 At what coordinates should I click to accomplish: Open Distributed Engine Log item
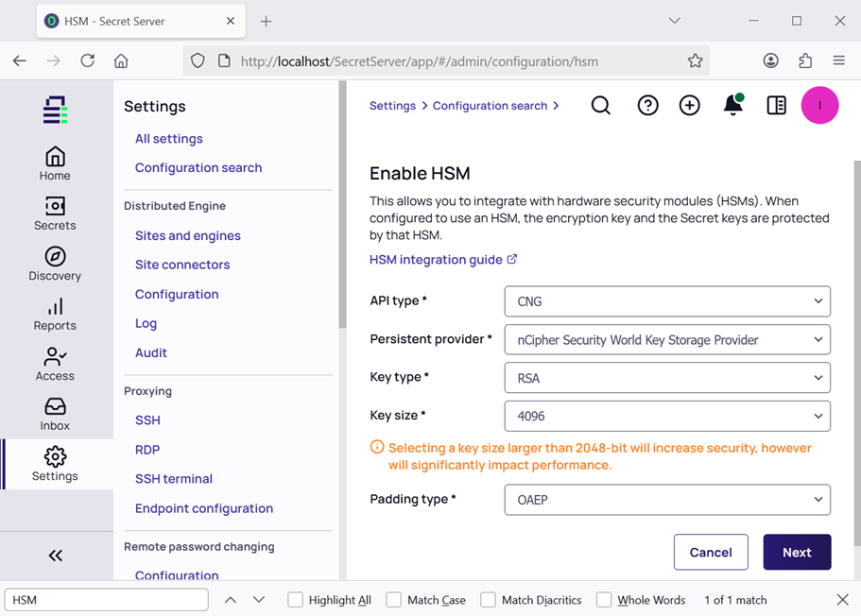(146, 323)
